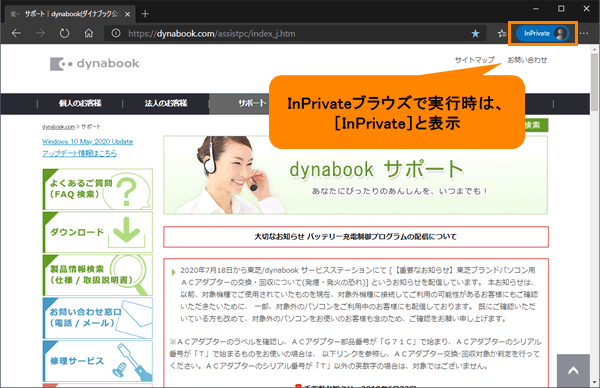This screenshot has width=600, height=388.
Task: Open the お問い合わせ header link
Action: 527,60
